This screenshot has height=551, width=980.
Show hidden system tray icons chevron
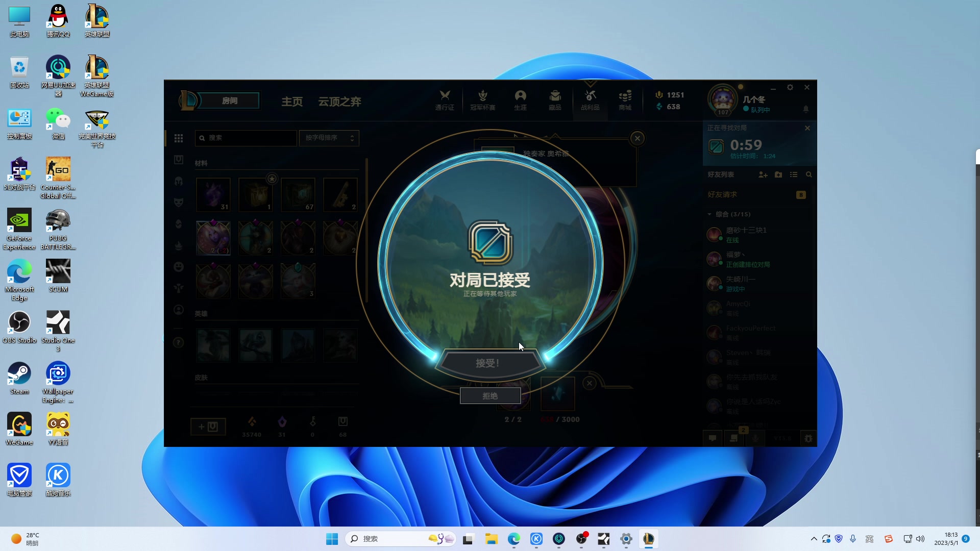pyautogui.click(x=814, y=539)
